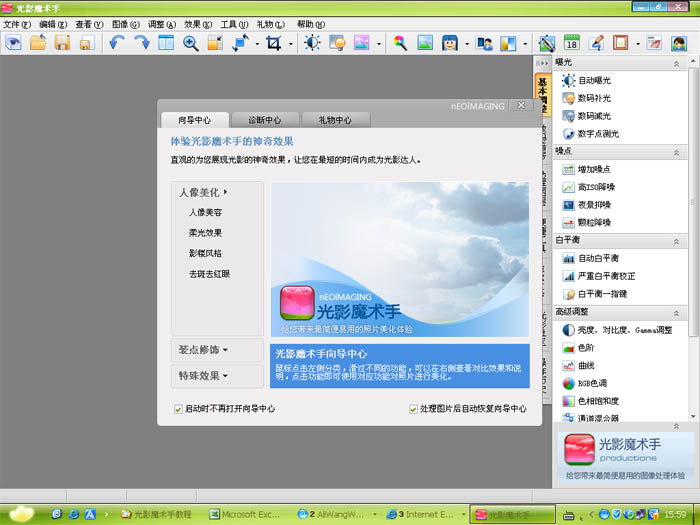Expand the 特殊效果 category in wizard
The height and width of the screenshot is (525, 700).
pyautogui.click(x=217, y=376)
